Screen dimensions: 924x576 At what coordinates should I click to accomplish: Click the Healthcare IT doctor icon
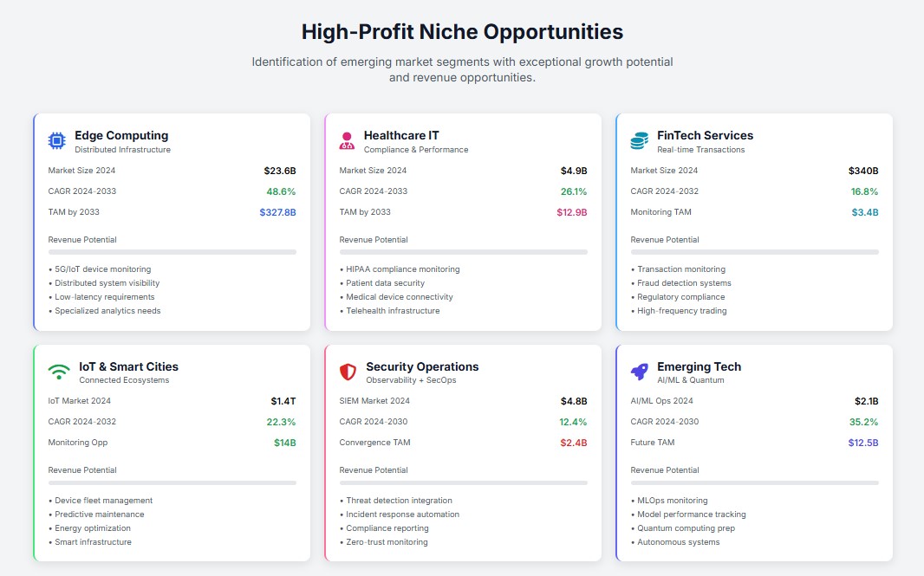348,141
